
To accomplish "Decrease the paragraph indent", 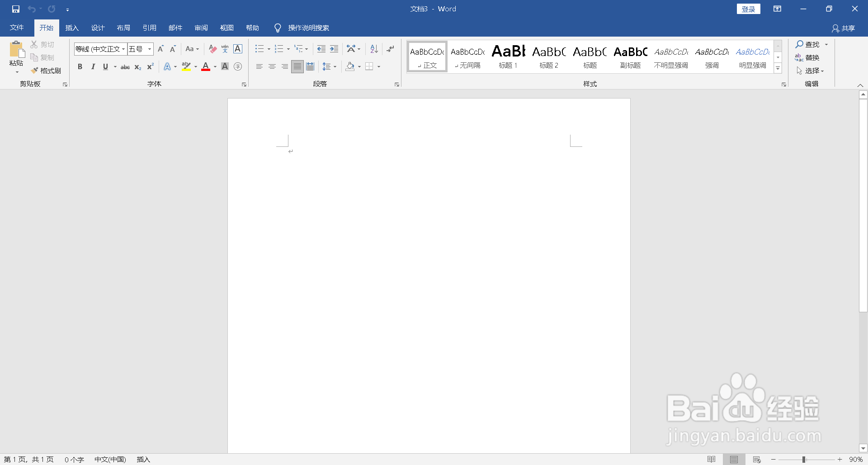I will click(321, 49).
